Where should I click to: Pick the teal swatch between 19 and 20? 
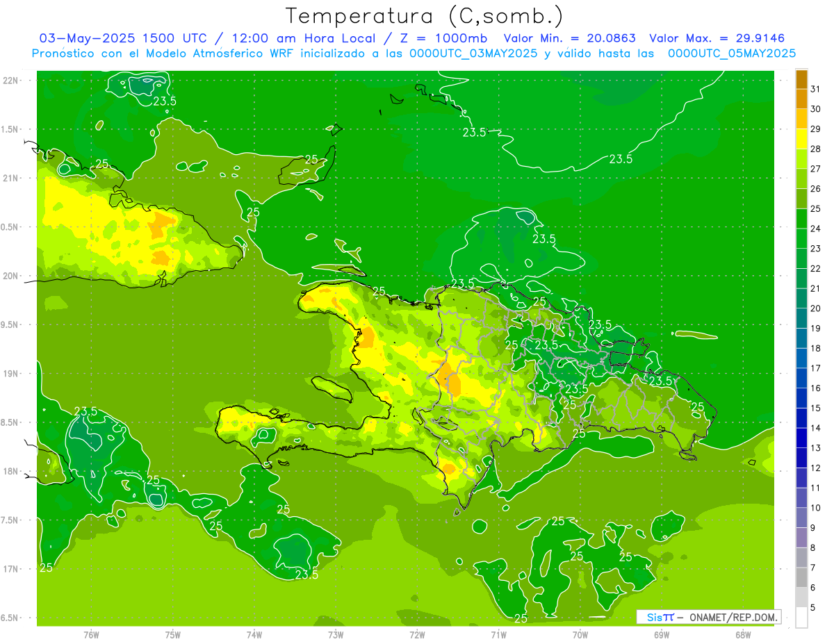[801, 319]
